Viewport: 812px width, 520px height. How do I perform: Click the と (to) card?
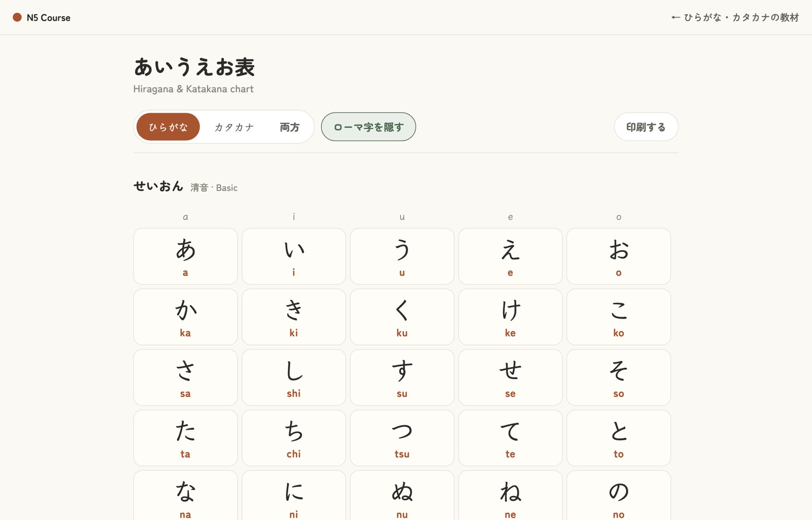click(619, 438)
